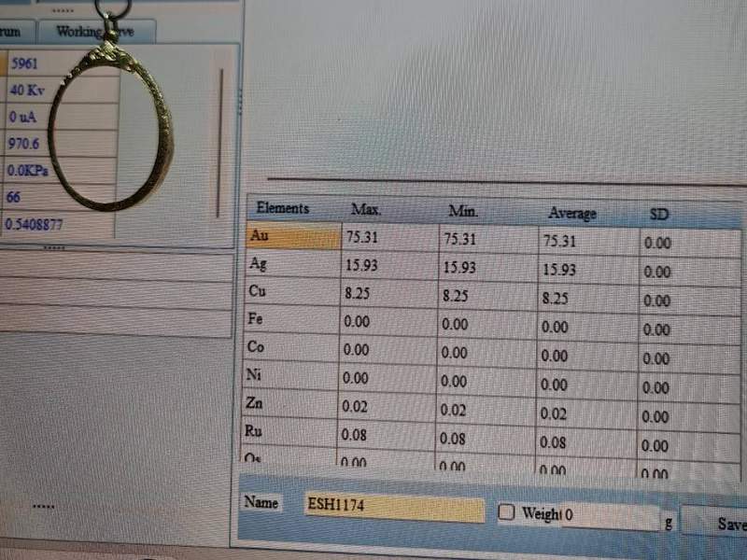Click the weight value input box
The height and width of the screenshot is (560, 747).
[x=612, y=515]
